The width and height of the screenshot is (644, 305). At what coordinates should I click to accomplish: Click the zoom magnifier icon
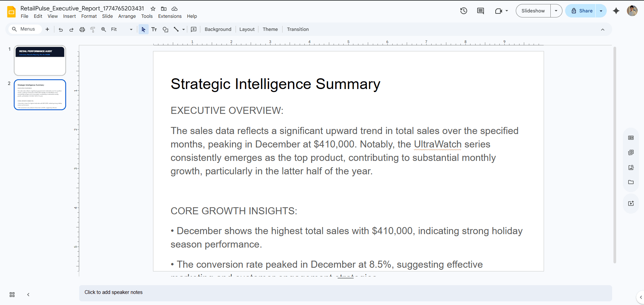104,29
